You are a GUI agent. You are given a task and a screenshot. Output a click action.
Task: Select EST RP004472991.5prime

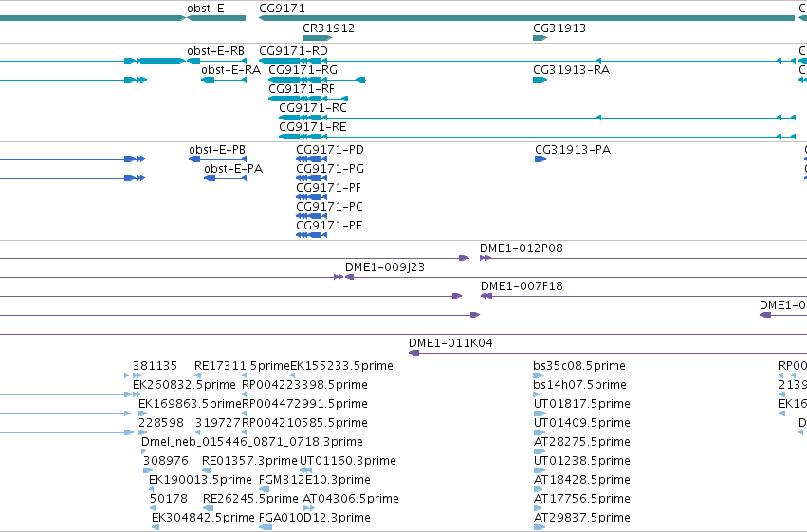(304, 404)
